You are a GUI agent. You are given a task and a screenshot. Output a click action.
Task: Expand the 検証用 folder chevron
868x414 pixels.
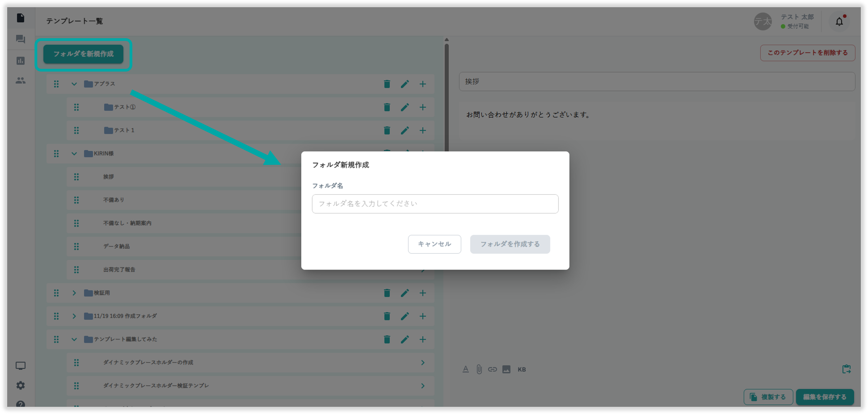[x=74, y=293]
